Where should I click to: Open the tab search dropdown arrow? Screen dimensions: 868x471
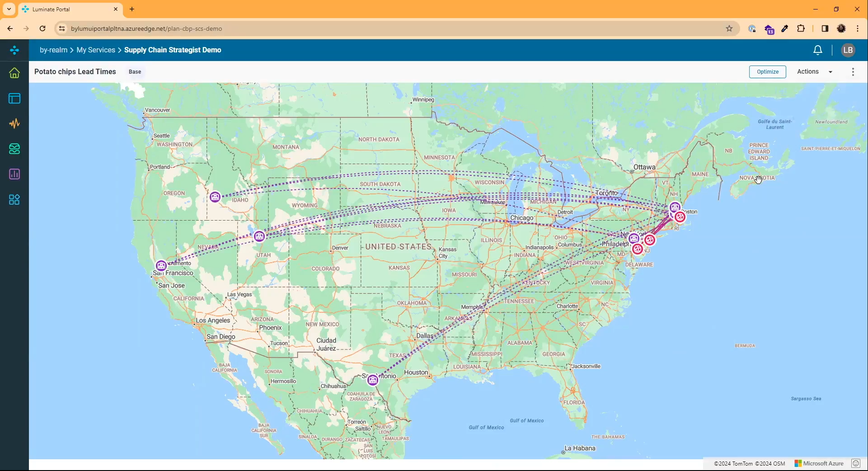pos(9,9)
